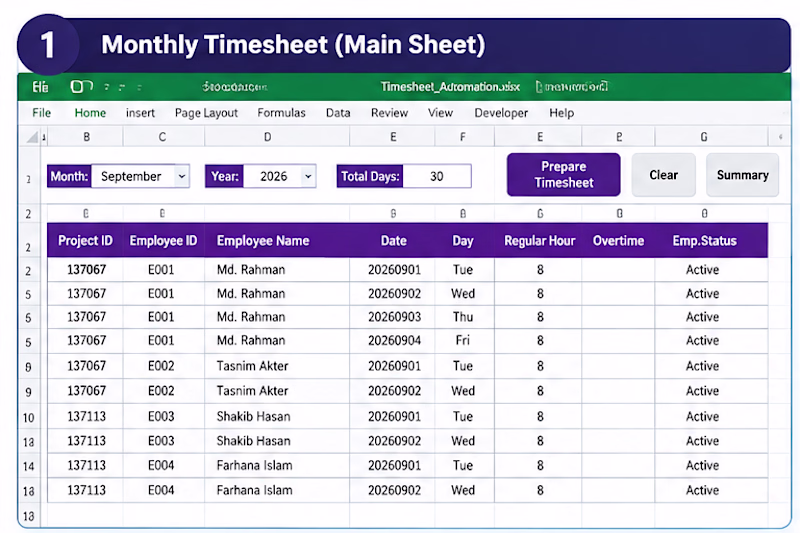
Task: Select Md. Rahman's 20260904 date cell
Action: (x=394, y=340)
